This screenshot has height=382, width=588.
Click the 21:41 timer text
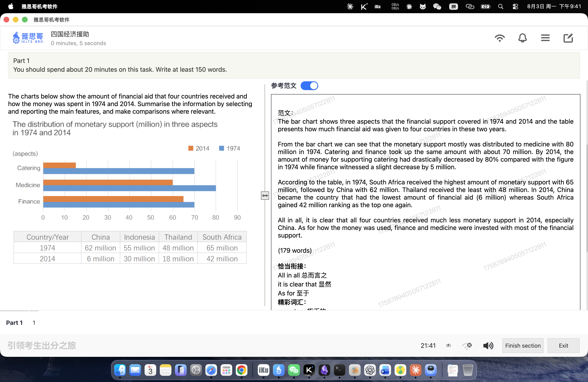(428, 345)
